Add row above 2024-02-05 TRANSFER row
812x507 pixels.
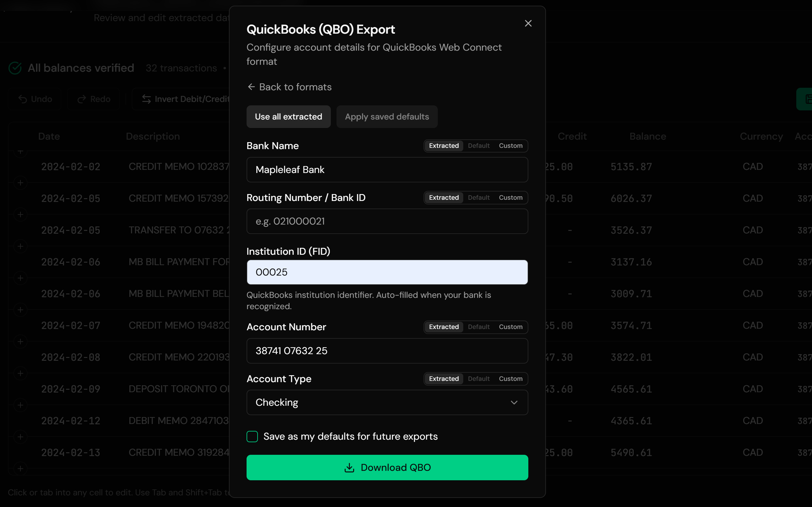click(20, 214)
